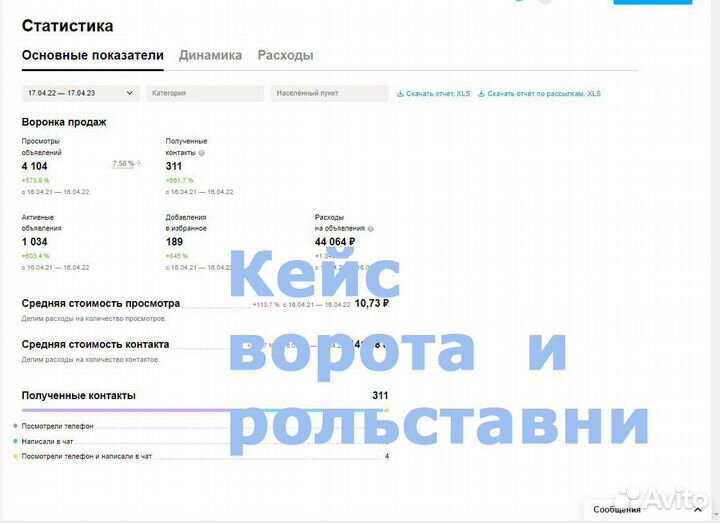Viewport: 720px width, 524px height.
Task: Click the purple contacts progress bar
Action: pyautogui.click(x=125, y=410)
